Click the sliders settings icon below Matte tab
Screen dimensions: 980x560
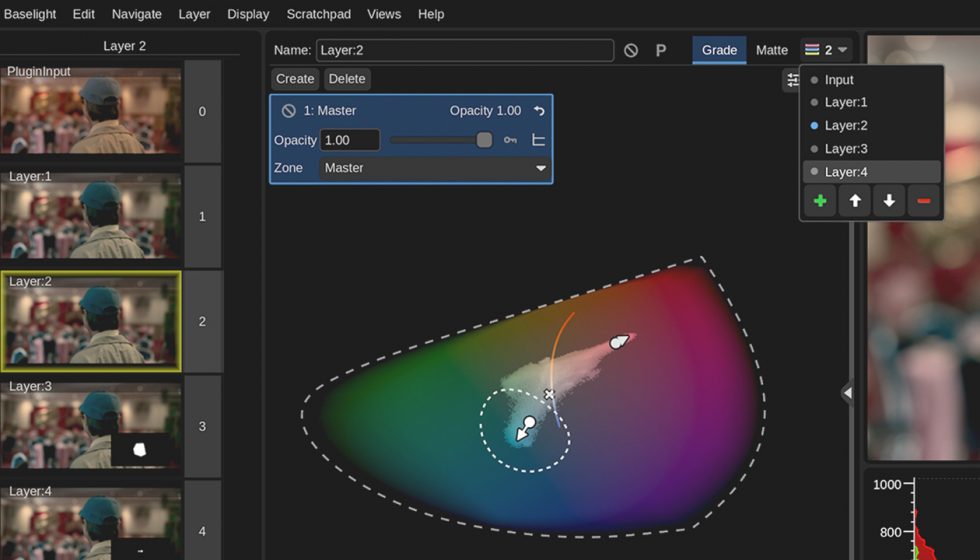point(792,80)
